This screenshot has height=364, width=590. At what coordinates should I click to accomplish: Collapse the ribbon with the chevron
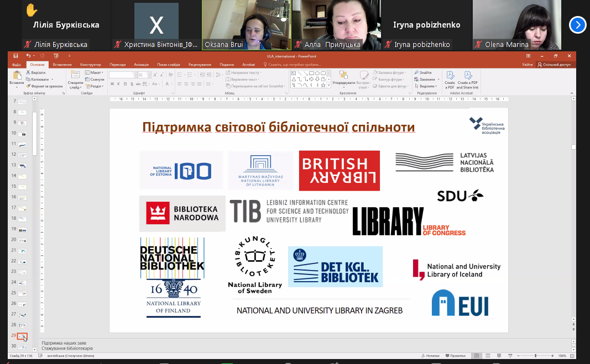tap(572, 93)
